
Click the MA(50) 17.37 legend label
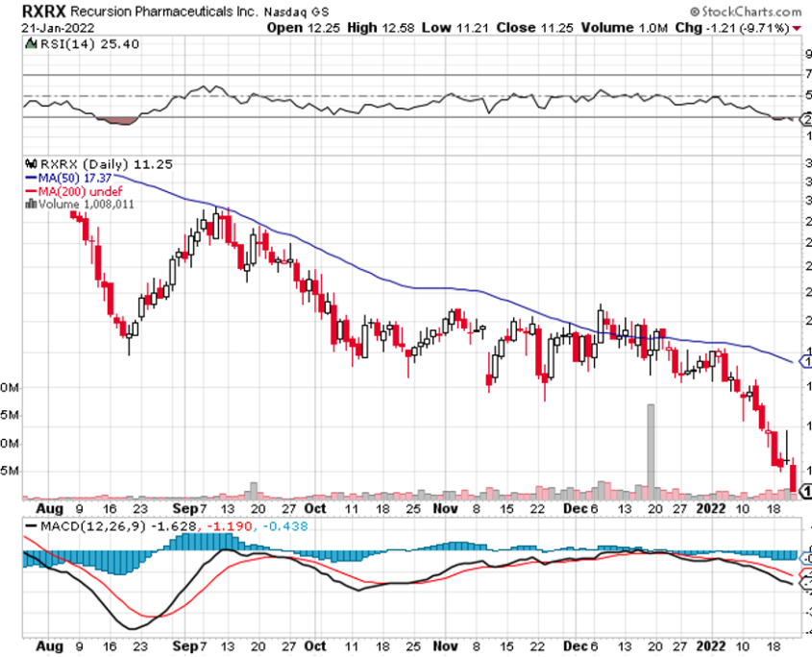75,178
